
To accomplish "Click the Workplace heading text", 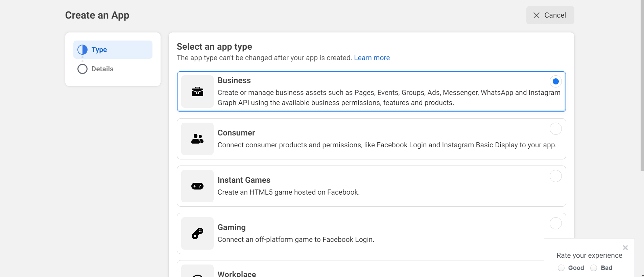I will point(237,274).
